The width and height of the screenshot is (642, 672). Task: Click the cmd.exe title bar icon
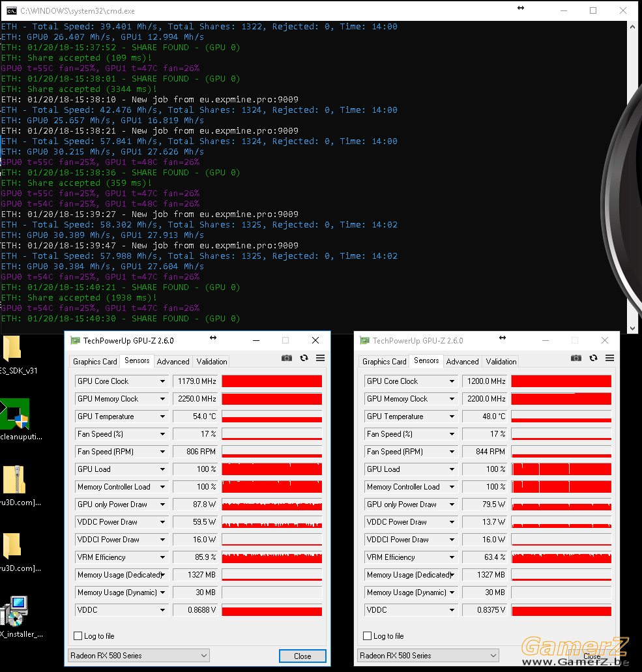tap(12, 10)
